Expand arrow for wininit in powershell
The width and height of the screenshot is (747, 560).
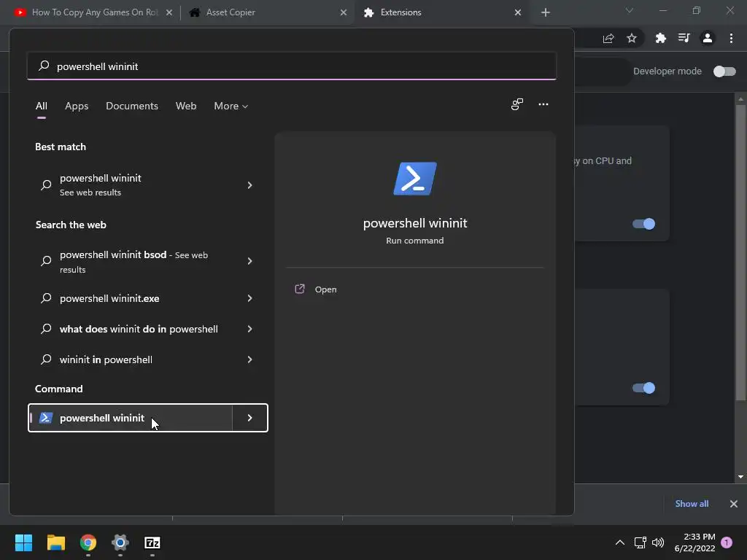249,359
